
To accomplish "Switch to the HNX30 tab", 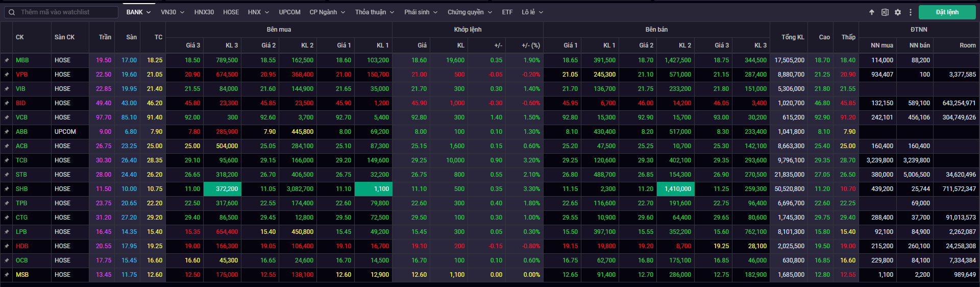I will [x=204, y=12].
